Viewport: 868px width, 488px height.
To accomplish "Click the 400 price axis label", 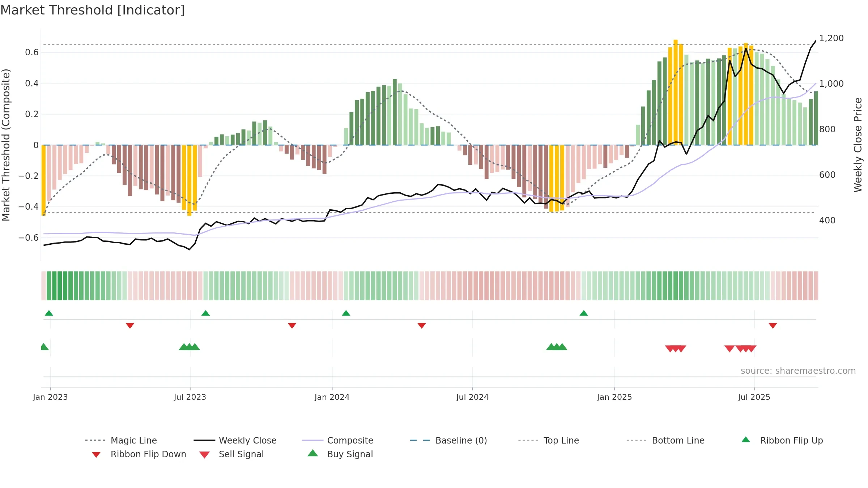I will click(827, 221).
